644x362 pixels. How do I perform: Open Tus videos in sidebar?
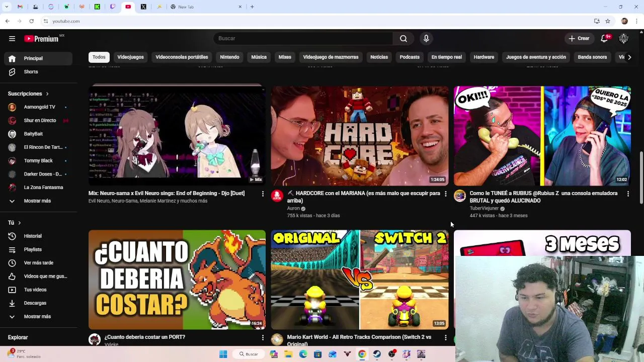(x=38, y=290)
